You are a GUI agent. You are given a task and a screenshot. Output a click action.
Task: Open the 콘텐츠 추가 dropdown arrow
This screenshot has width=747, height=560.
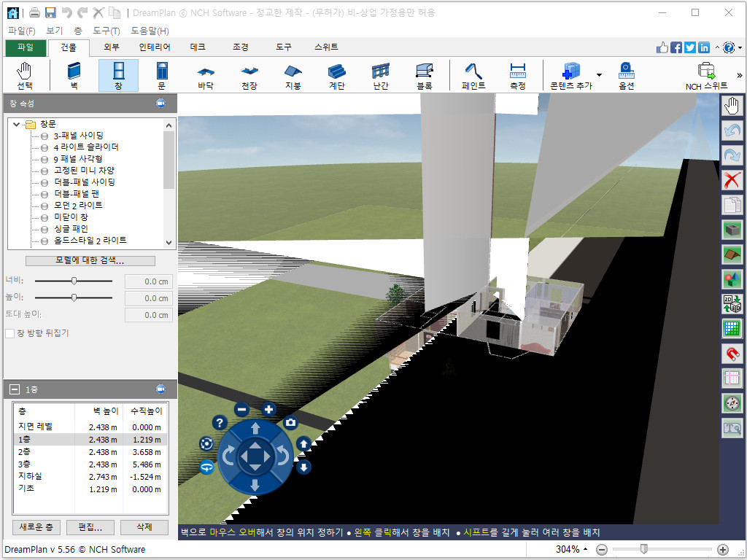[599, 75]
